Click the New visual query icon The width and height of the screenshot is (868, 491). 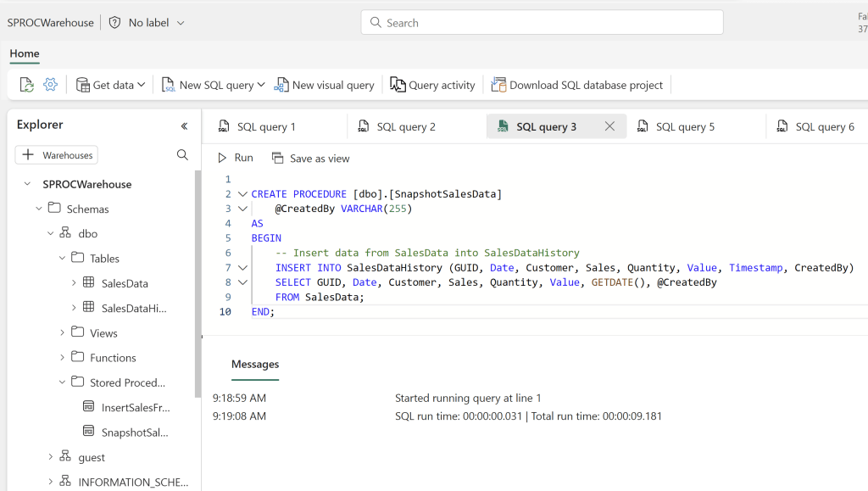pyautogui.click(x=281, y=85)
